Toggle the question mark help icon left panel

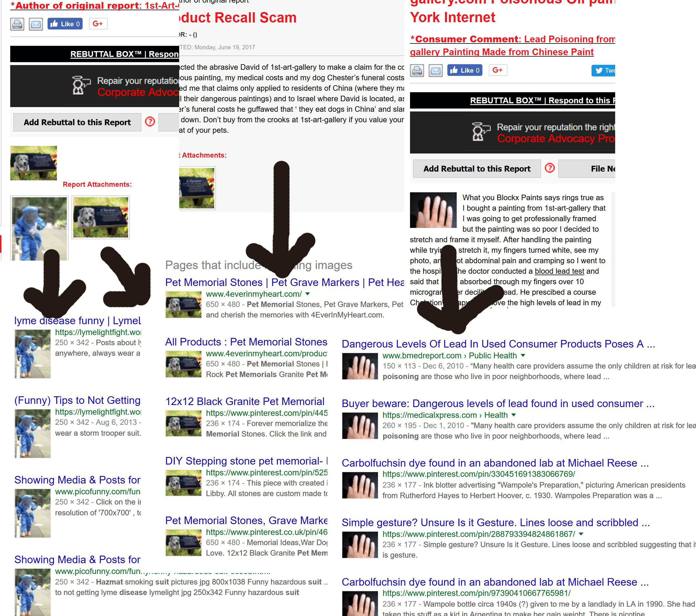tap(151, 123)
